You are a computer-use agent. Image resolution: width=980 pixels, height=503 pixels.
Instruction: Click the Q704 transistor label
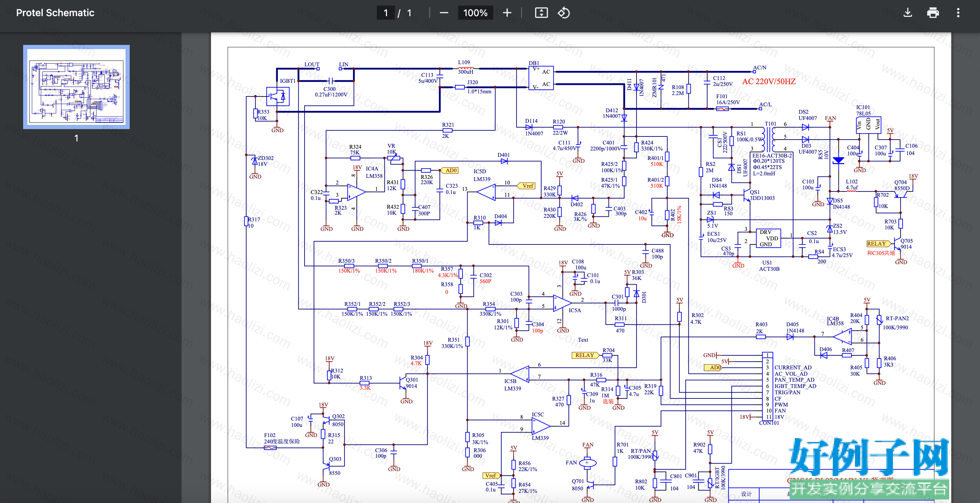900,182
